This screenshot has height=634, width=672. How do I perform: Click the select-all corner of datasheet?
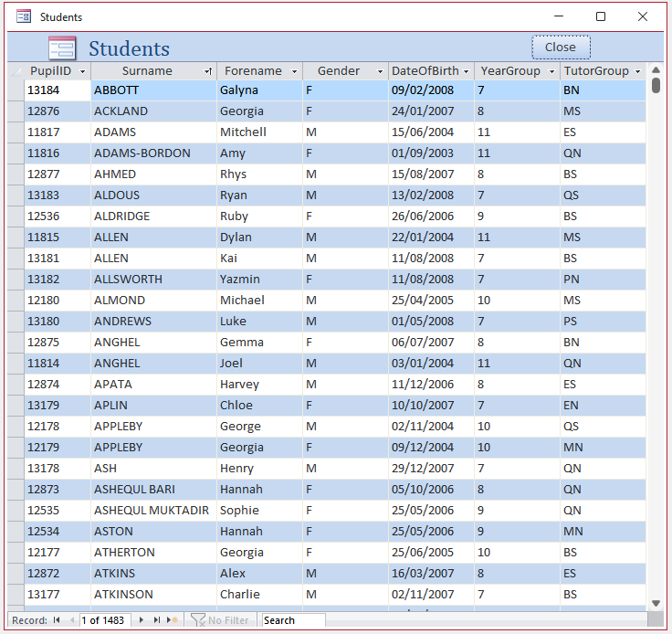(16, 71)
